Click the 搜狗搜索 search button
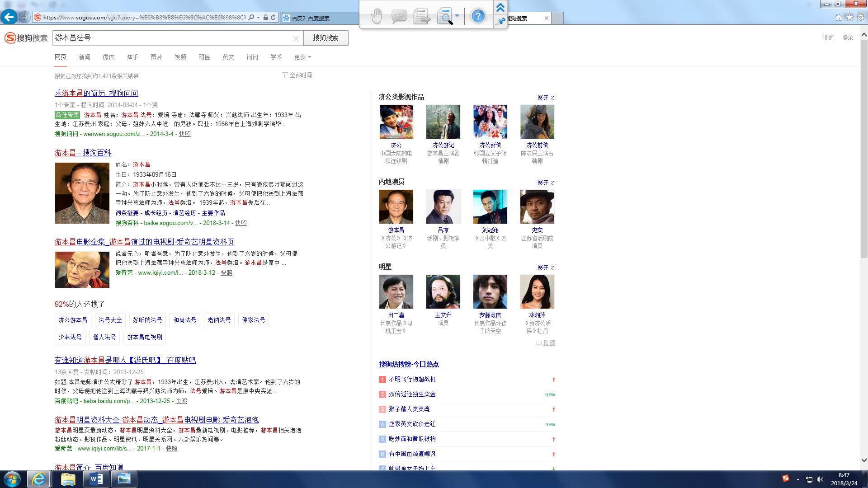Screen dimensions: 868x488 coord(325,38)
